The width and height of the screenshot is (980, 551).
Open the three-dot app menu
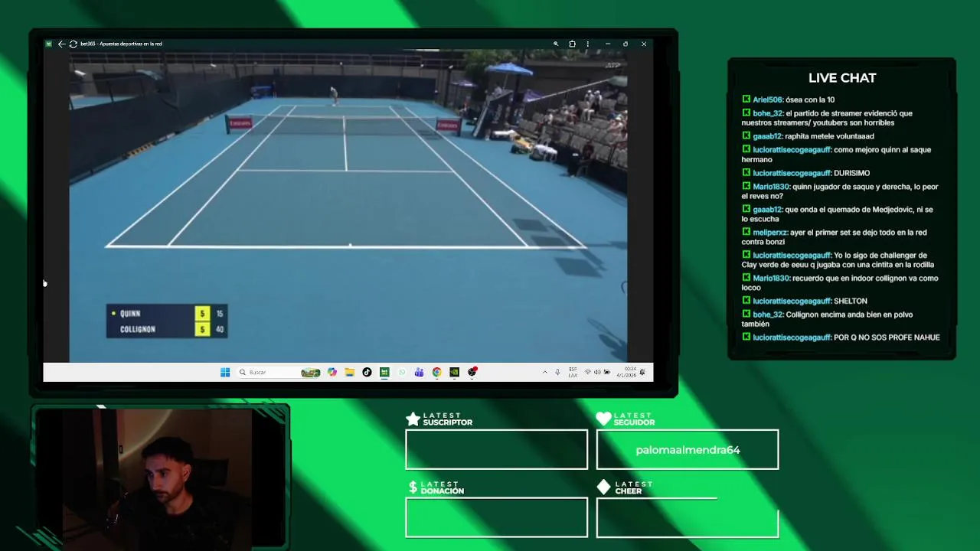pos(589,44)
